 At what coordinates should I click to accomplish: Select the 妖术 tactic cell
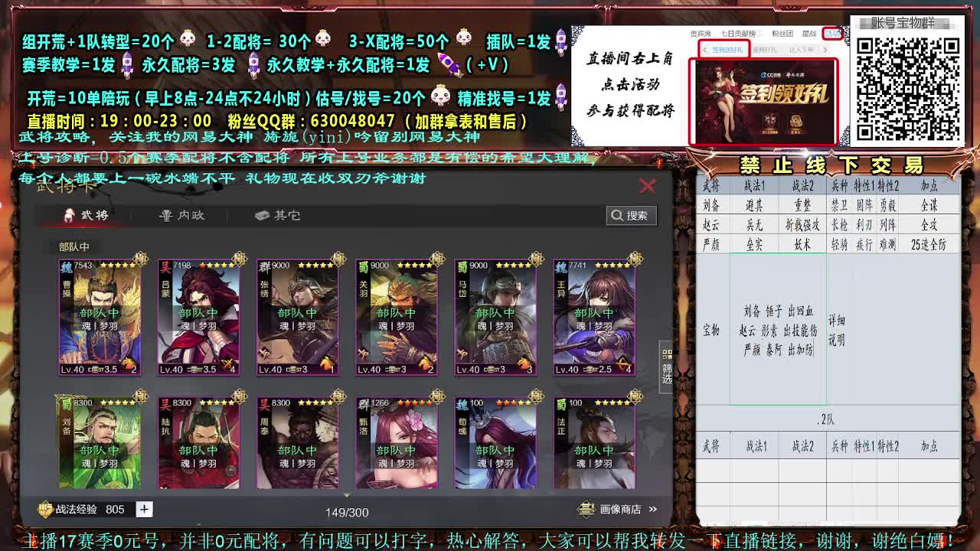pos(802,245)
